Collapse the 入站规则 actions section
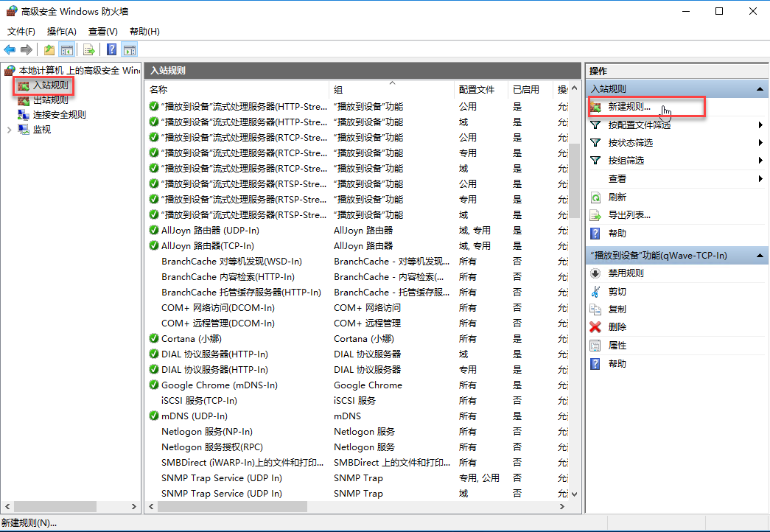This screenshot has height=532, width=770. [760, 89]
